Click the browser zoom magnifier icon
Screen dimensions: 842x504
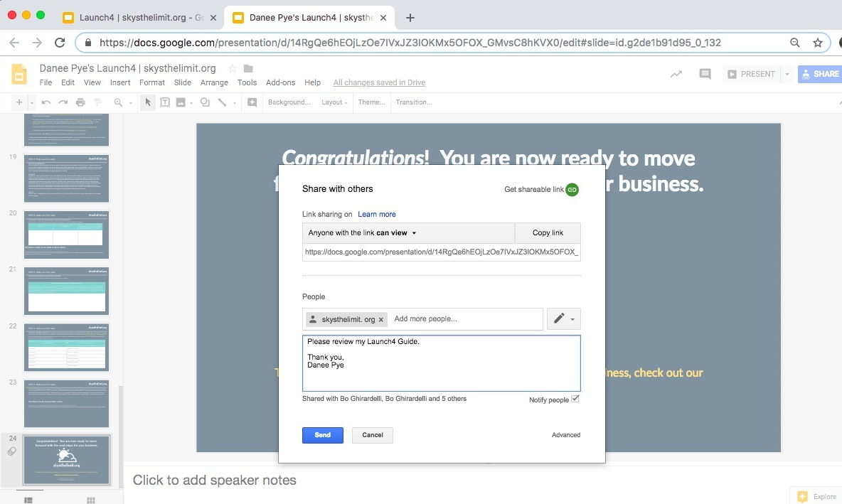tap(795, 43)
